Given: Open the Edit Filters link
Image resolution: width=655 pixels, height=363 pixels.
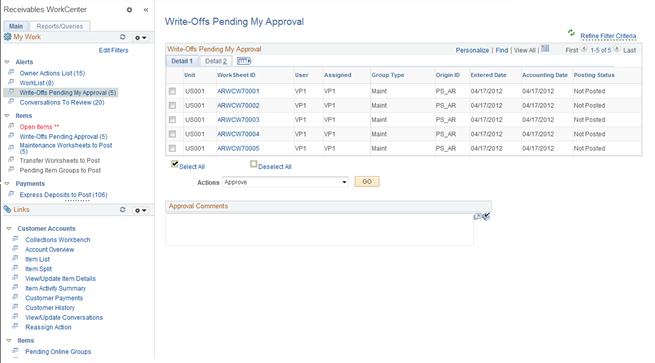Looking at the screenshot, I should click(x=114, y=50).
